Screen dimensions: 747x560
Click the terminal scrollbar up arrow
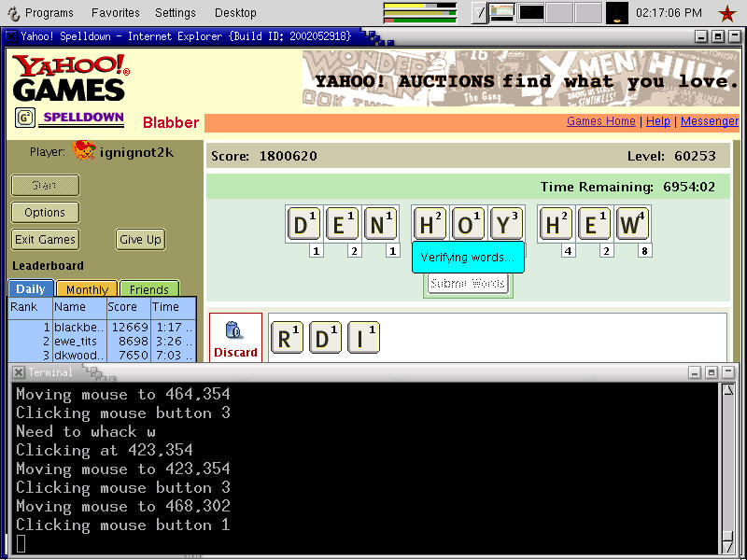728,390
